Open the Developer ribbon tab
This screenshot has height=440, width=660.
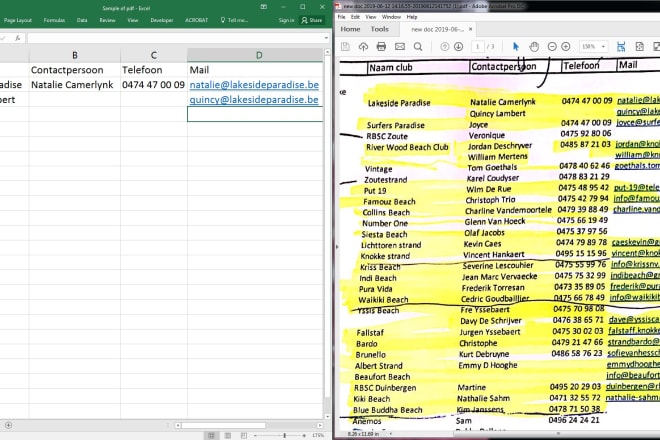click(162, 20)
